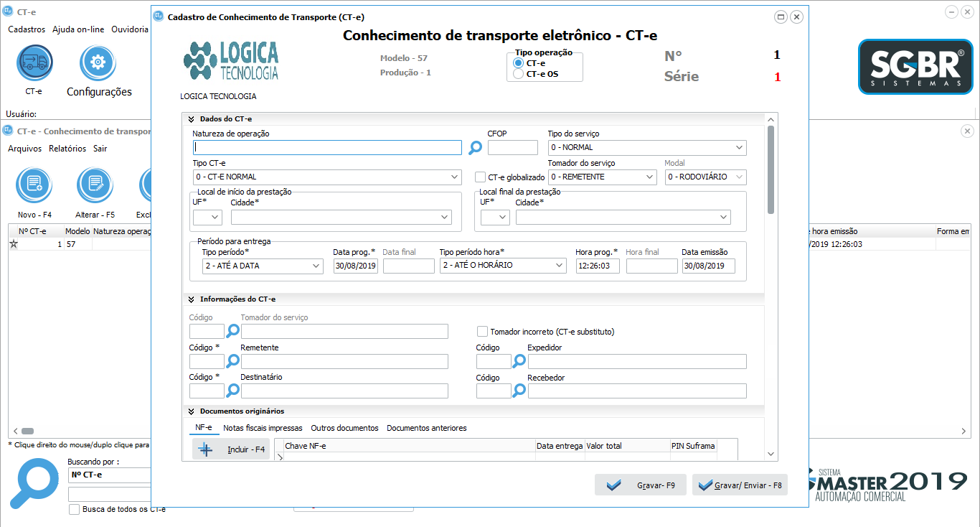Viewport: 980px width, 527px height.
Task: Collapse Informações do CT-e section
Action: 192,299
